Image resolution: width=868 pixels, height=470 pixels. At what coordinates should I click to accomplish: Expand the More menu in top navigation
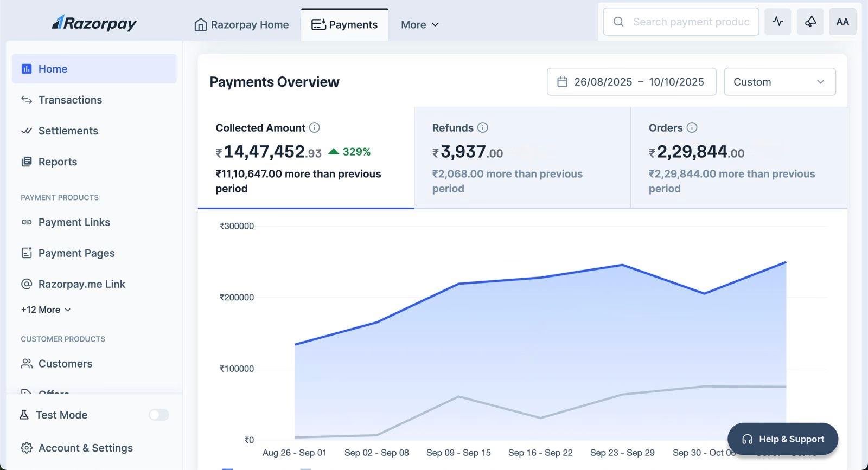[x=420, y=24]
